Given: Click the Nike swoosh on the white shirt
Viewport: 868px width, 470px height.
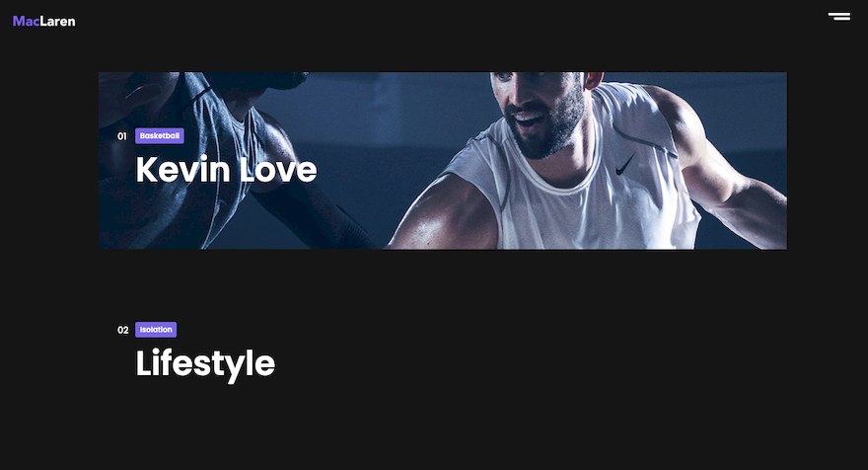Looking at the screenshot, I should 625,164.
